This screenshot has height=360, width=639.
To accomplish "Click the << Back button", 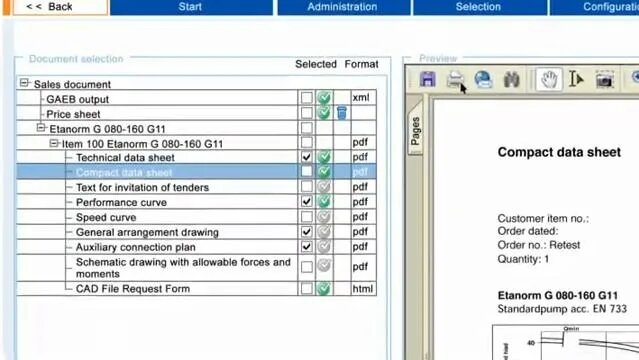I will (61, 7).
